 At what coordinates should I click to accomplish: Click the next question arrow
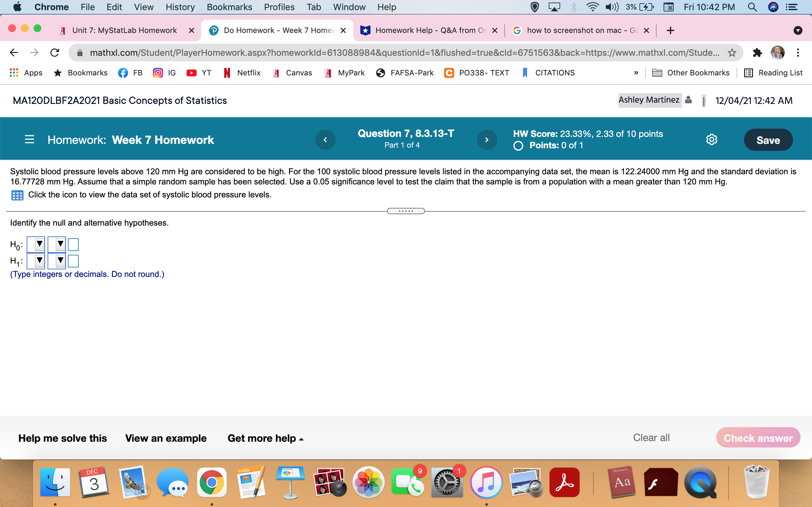point(487,139)
